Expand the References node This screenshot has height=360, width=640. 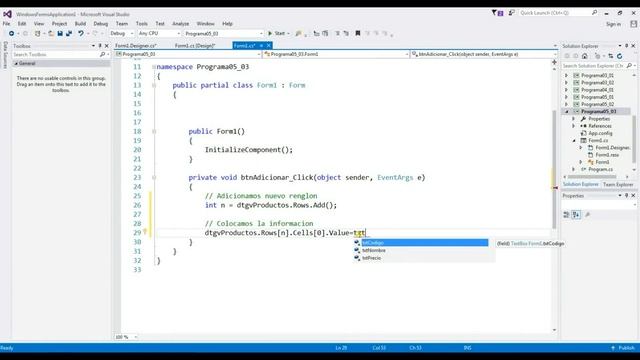tap(574, 126)
